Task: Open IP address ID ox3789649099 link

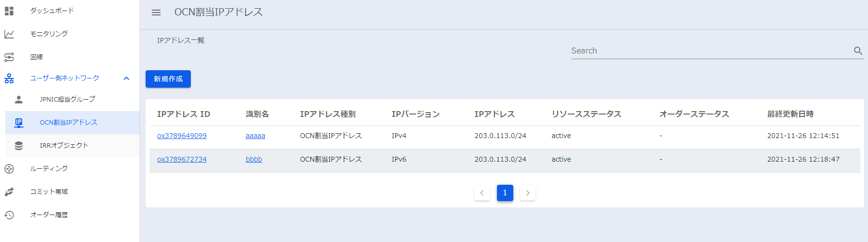Action: (182, 136)
